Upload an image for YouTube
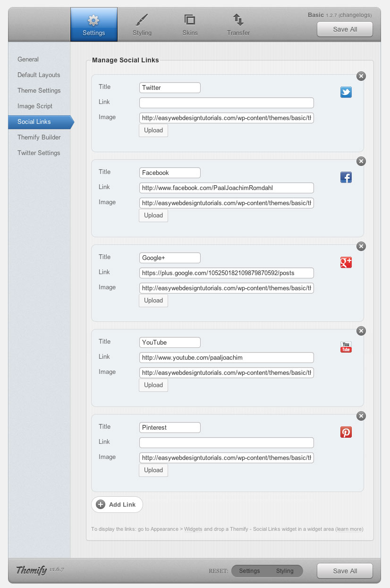Viewport: 390px width, 588px height. point(153,385)
